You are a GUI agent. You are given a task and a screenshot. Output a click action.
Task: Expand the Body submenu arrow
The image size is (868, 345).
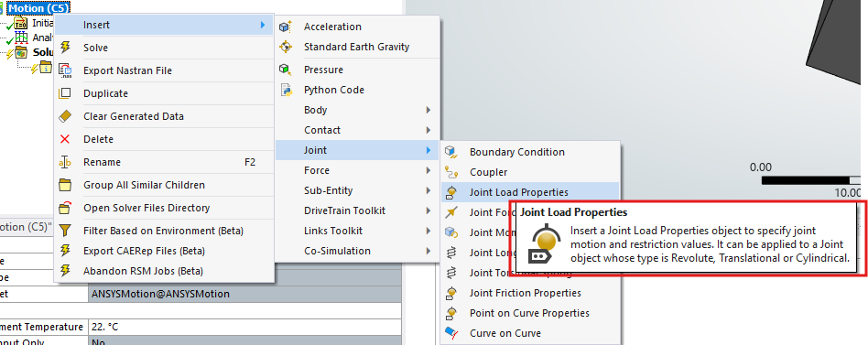tap(429, 110)
